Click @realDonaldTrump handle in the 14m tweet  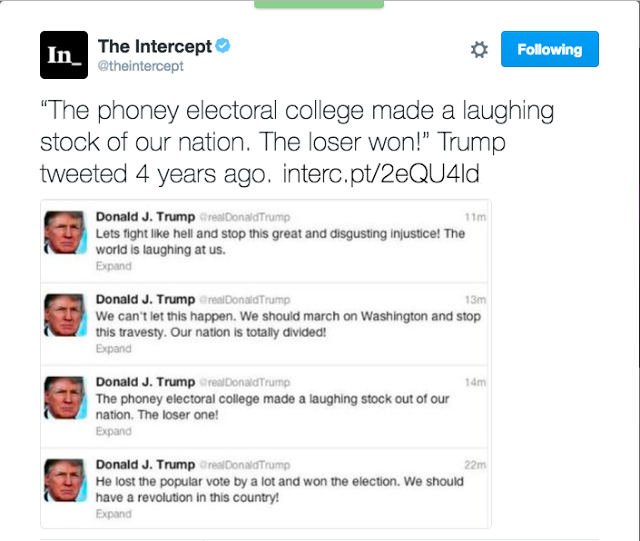(245, 382)
